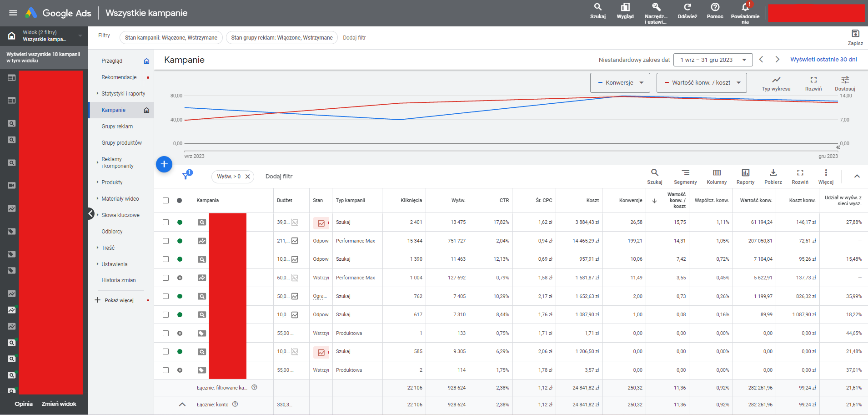Screen dimensions: 868x415
Task: Expand table with Rozwiń icon
Action: [800, 177]
